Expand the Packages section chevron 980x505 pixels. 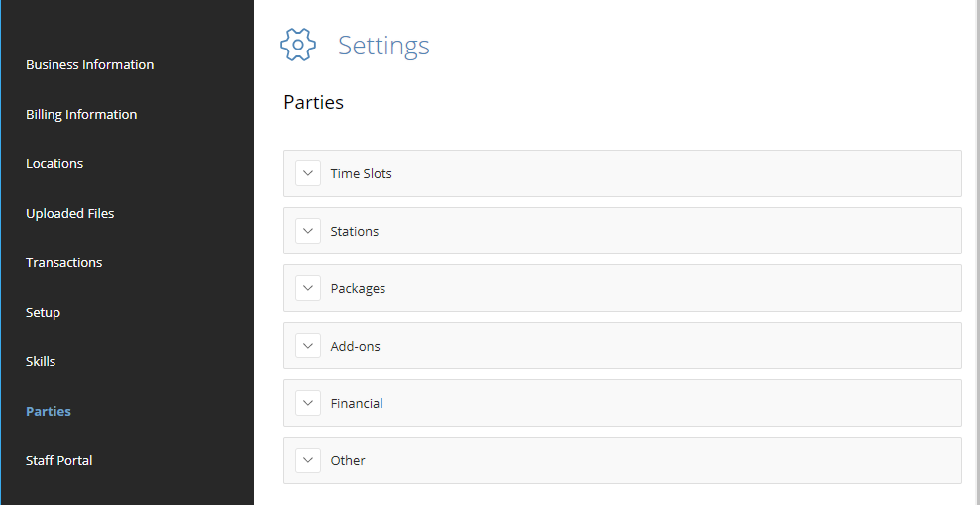308,288
